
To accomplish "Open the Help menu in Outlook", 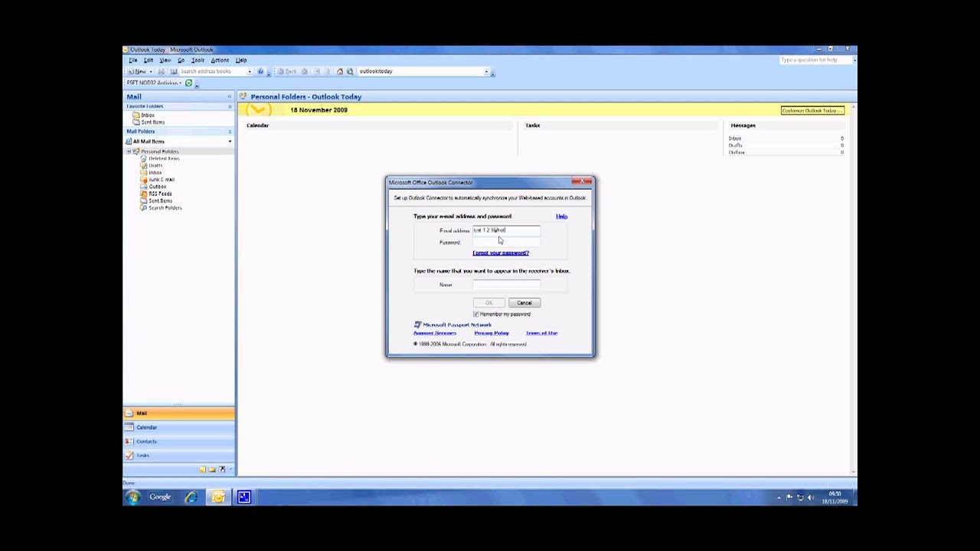I will coord(241,60).
